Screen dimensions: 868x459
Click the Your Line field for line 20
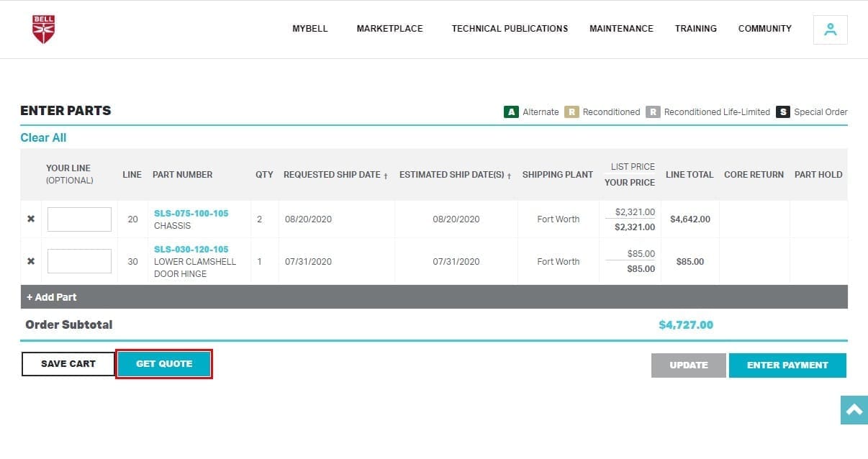pyautogui.click(x=79, y=219)
